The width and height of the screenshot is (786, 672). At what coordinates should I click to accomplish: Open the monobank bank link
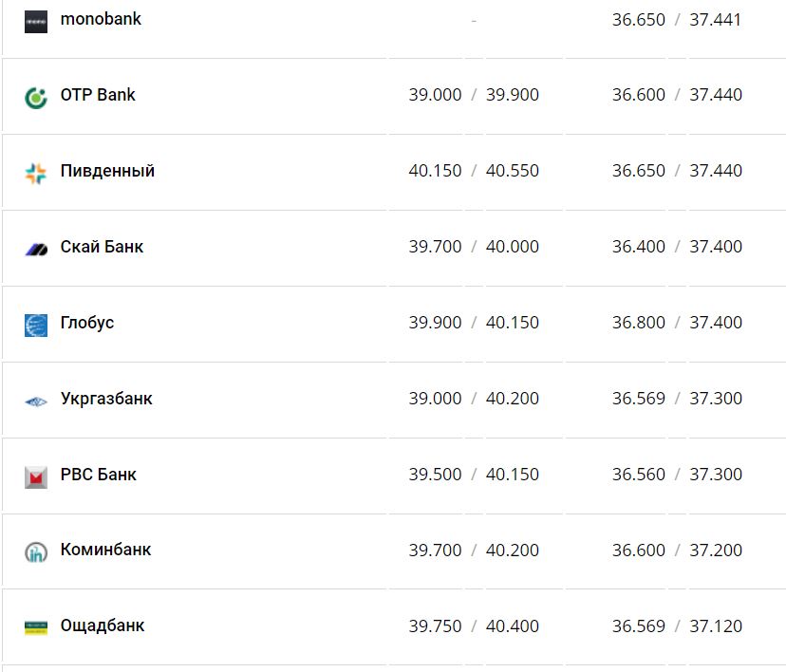[x=101, y=19]
